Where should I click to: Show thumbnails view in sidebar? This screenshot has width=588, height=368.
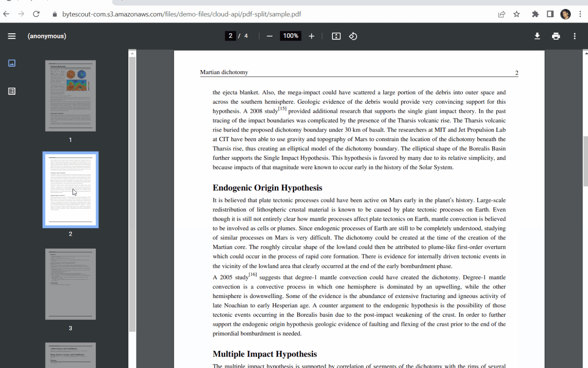(12, 63)
